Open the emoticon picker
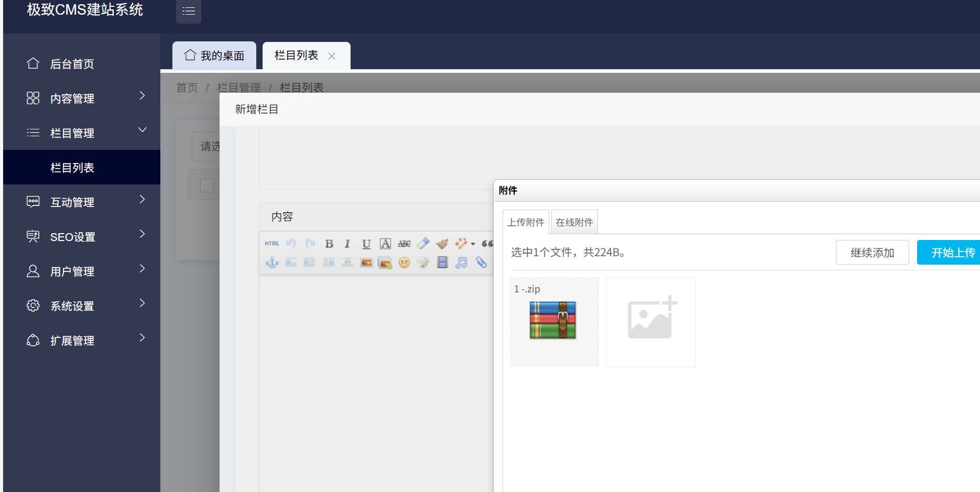 (x=404, y=263)
